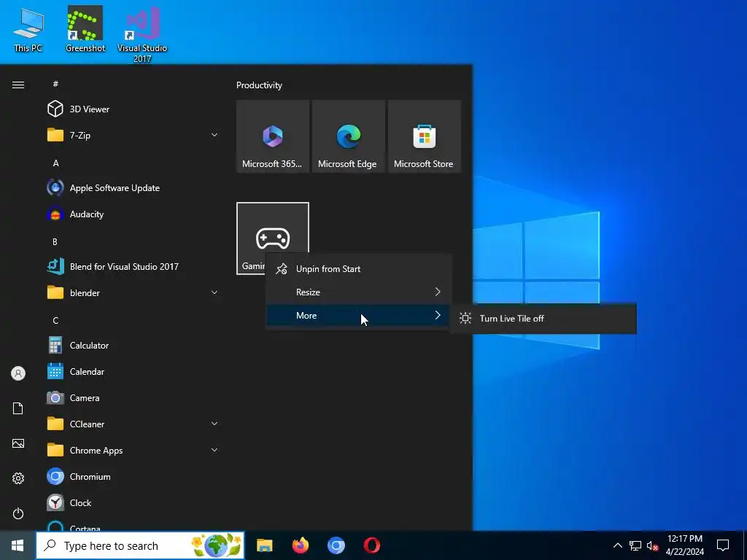Open Chromium from the taskbar
The image size is (747, 560).
point(336,545)
